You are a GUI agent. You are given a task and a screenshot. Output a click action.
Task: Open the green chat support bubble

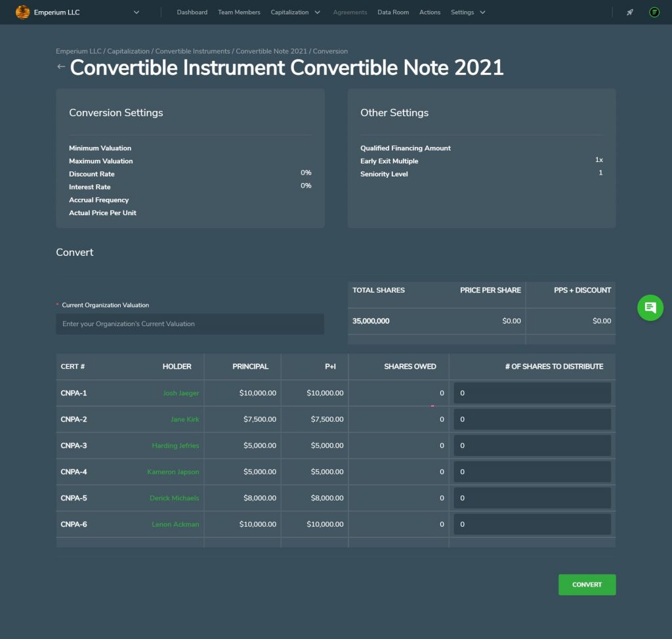pos(650,308)
